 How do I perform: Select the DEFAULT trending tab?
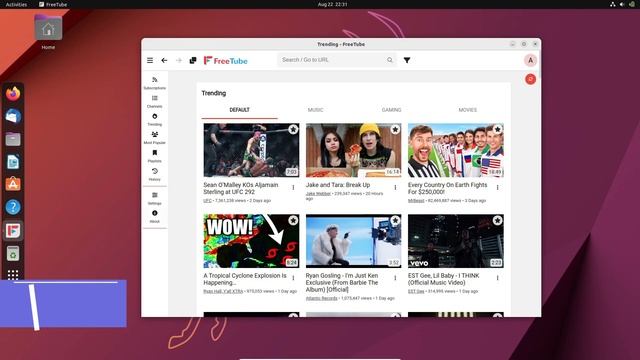tap(240, 110)
